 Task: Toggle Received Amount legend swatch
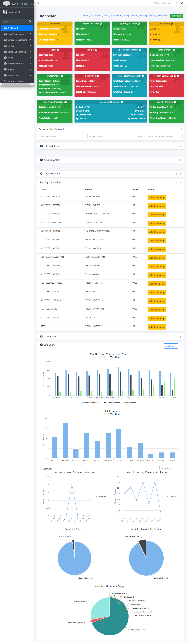click(105, 403)
